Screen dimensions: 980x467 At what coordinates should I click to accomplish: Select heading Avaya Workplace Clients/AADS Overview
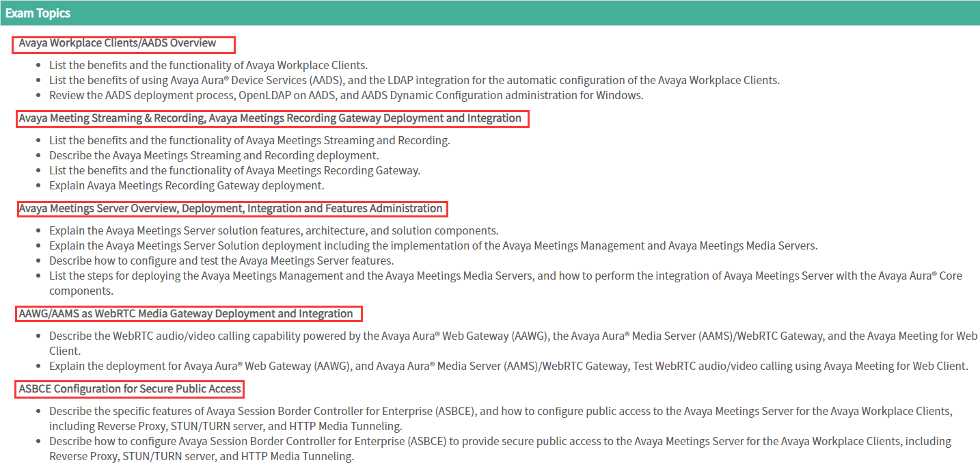point(118,43)
